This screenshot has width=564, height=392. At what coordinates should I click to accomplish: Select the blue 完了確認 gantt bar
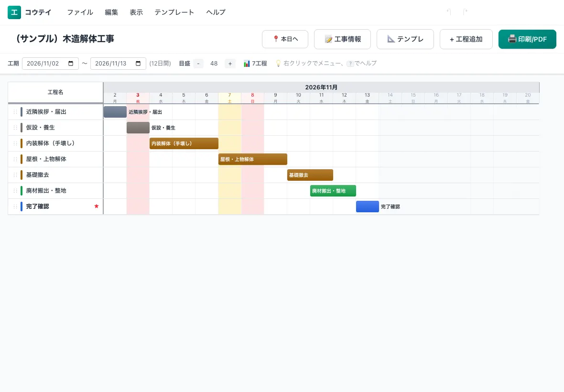pyautogui.click(x=367, y=207)
